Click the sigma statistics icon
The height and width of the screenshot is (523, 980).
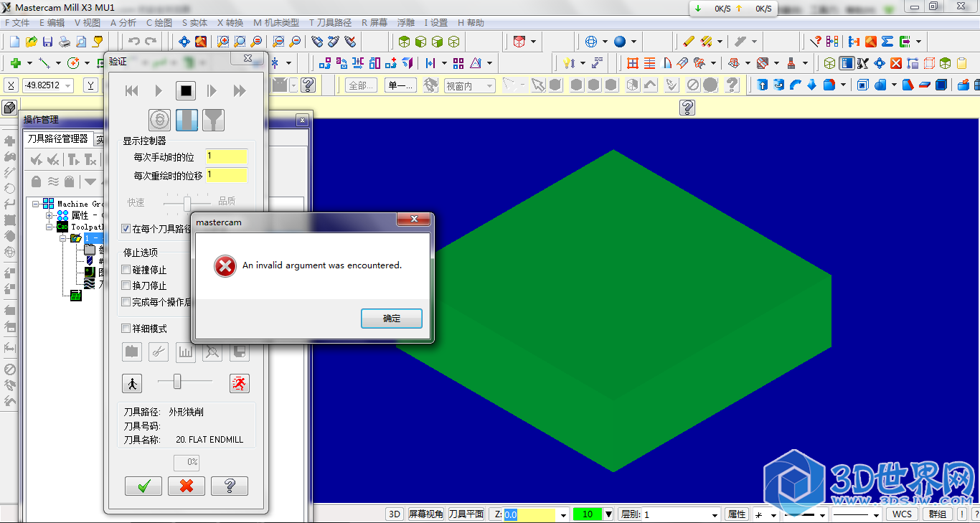click(887, 42)
